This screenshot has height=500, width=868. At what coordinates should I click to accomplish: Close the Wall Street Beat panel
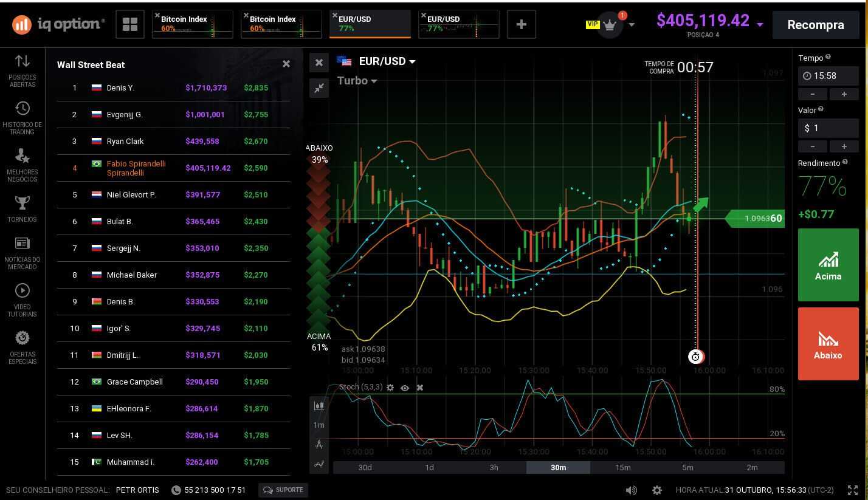(x=286, y=64)
